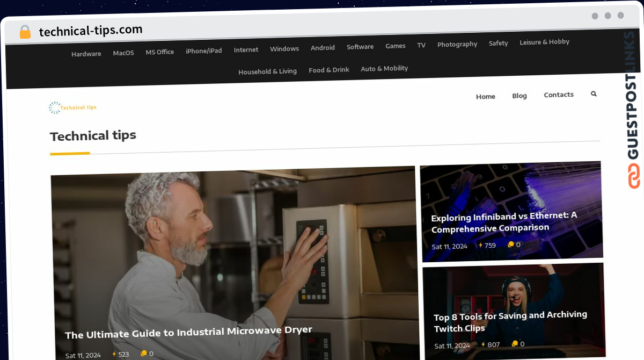Open the Windows category
Viewport: 644px width, 360px height.
(x=284, y=48)
